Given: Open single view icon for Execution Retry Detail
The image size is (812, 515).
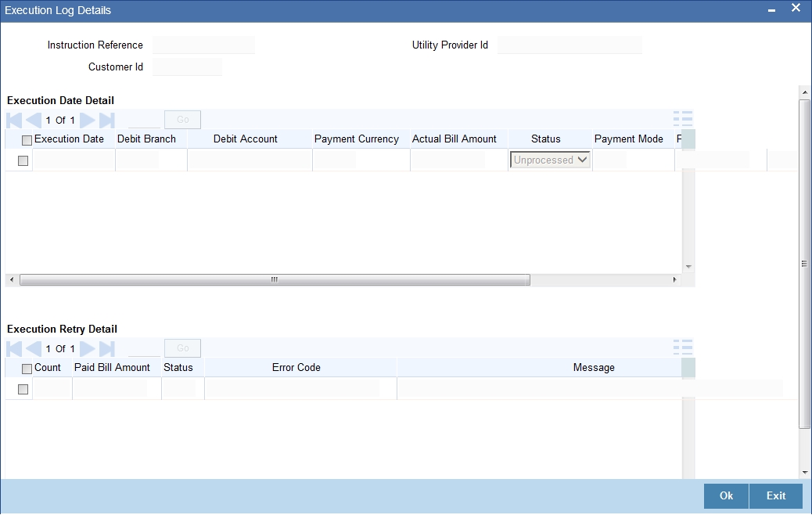Looking at the screenshot, I should (x=683, y=348).
